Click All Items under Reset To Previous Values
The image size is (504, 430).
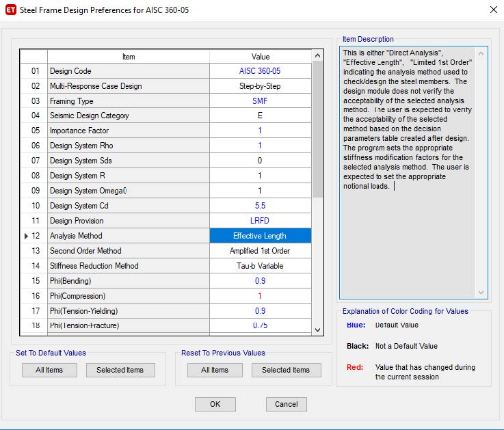click(215, 370)
